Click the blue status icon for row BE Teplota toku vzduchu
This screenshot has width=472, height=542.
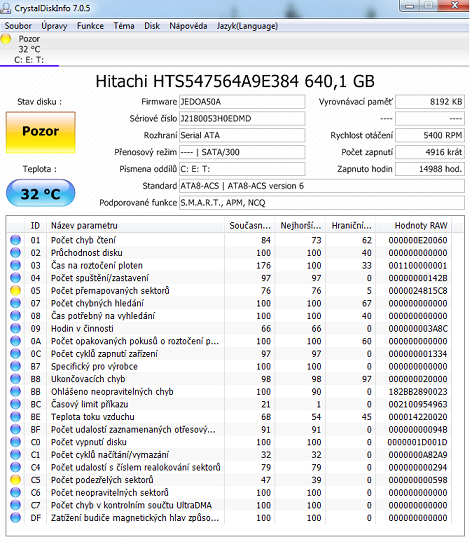click(x=15, y=417)
